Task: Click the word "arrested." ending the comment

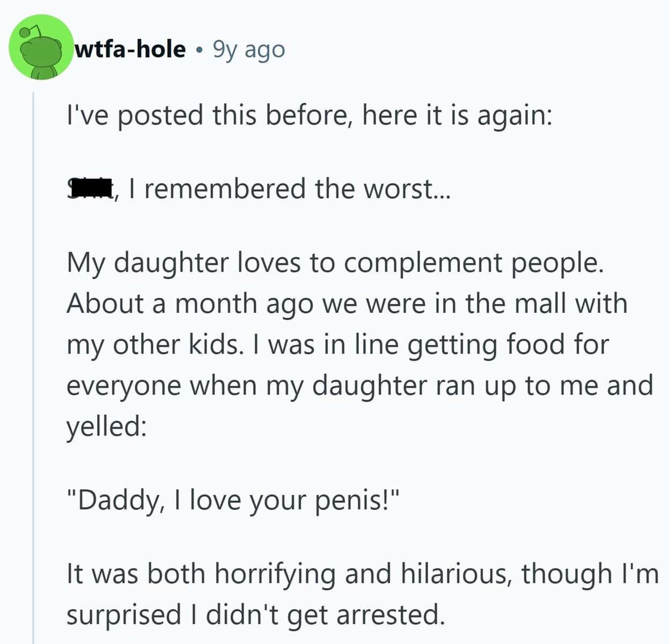Action: pyautogui.click(x=391, y=614)
